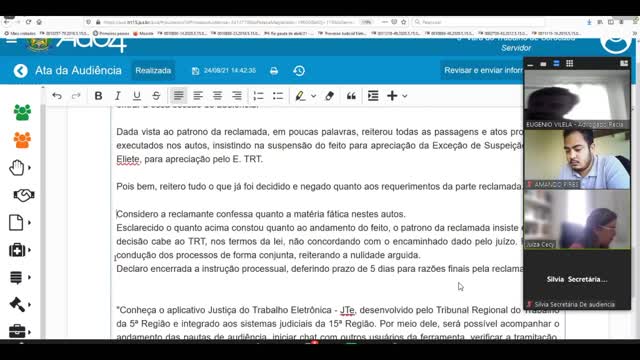Select Juíza Cecy's video tile

click(577, 219)
